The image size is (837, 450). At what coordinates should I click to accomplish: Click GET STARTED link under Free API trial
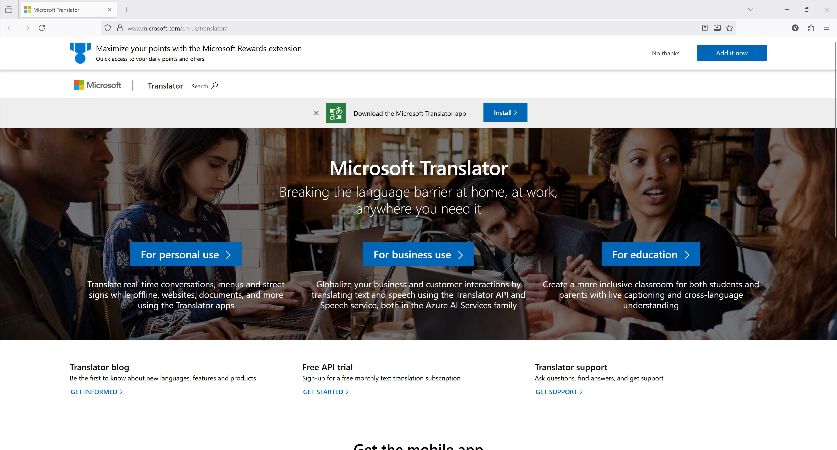[x=326, y=392]
